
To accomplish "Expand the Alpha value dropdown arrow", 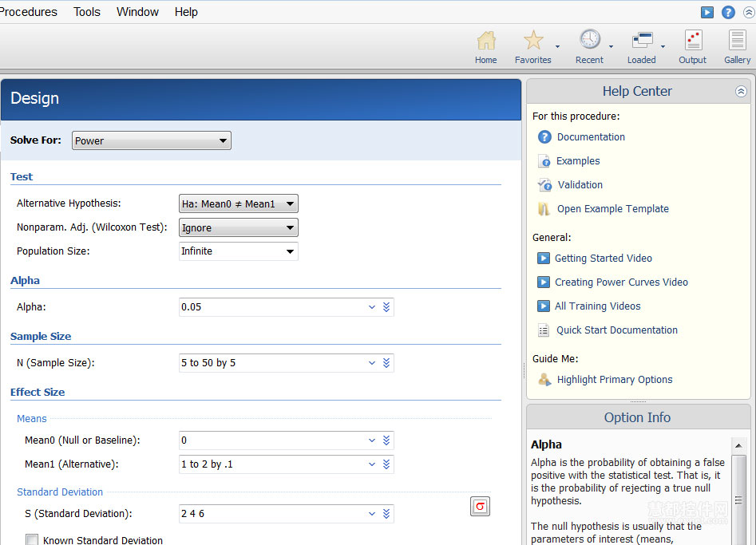I will click(372, 307).
